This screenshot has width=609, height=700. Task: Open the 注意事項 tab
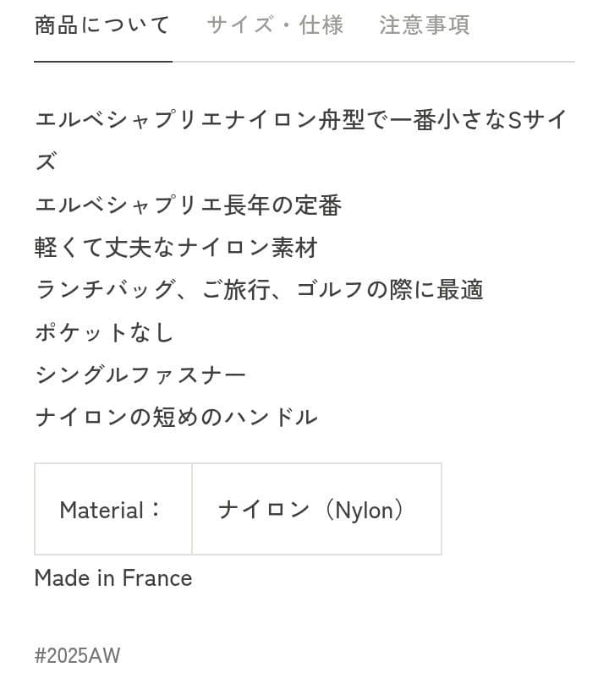point(425,25)
